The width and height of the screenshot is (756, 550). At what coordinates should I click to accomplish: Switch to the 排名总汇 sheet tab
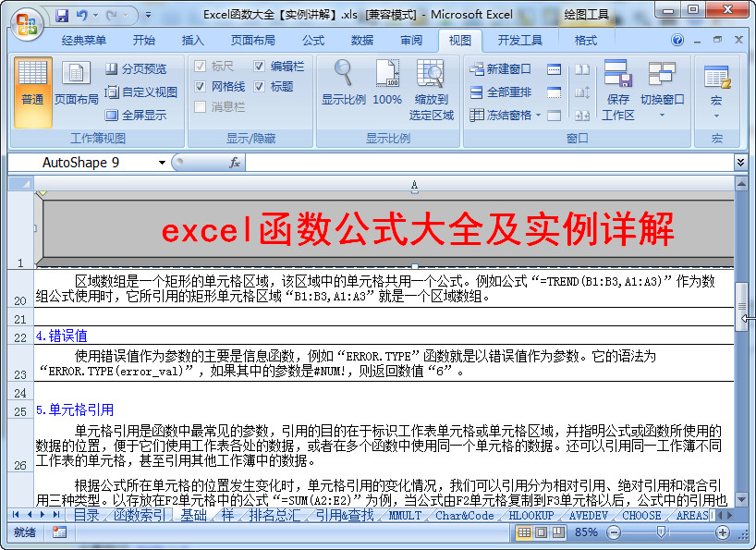coord(274,515)
